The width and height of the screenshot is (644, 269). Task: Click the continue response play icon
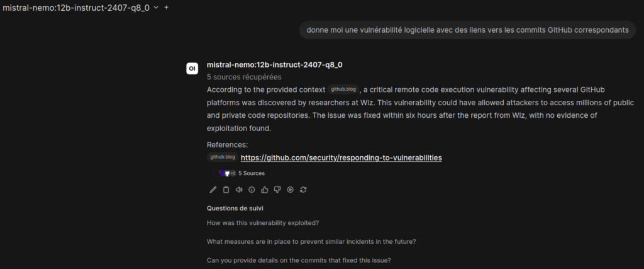[291, 189]
